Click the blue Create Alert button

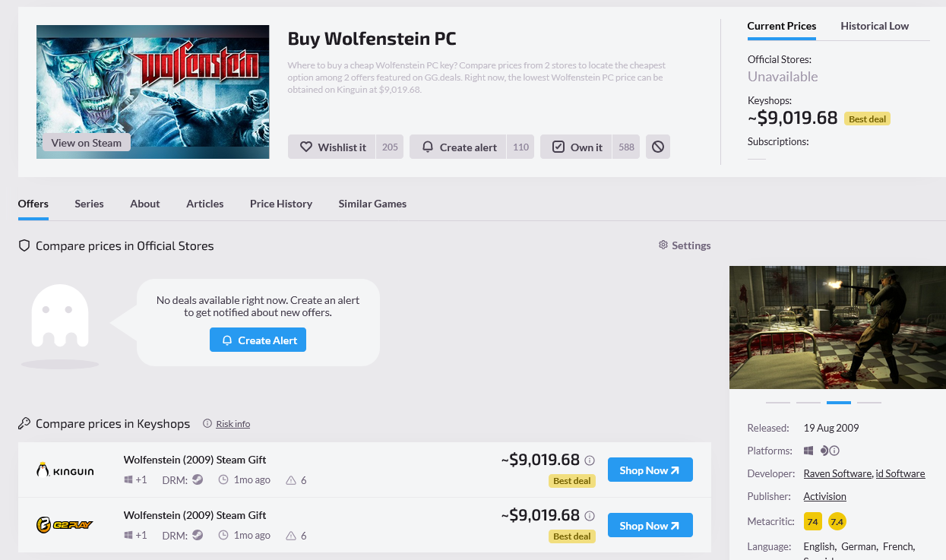click(x=258, y=340)
